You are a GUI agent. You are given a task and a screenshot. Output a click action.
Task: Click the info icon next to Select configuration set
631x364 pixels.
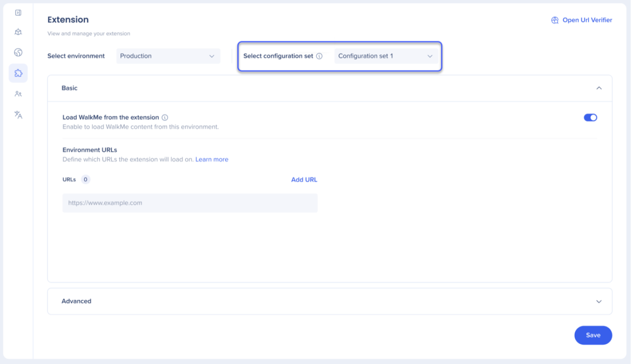[x=320, y=56]
